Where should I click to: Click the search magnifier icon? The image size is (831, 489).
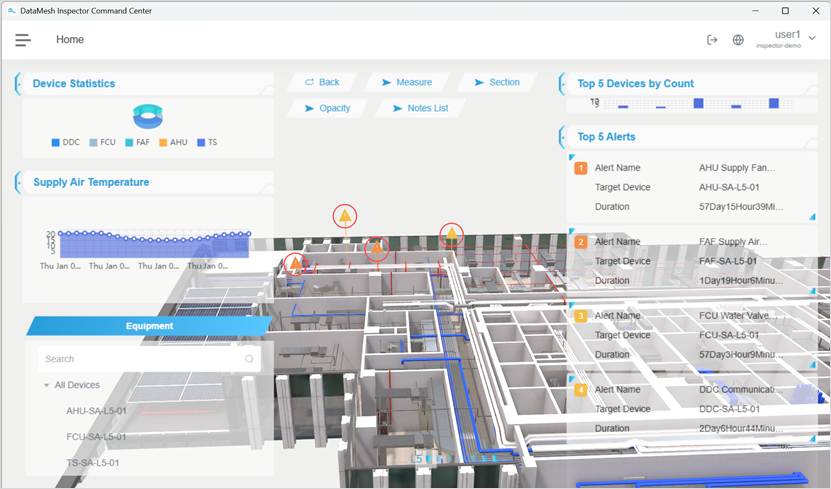pyautogui.click(x=249, y=359)
